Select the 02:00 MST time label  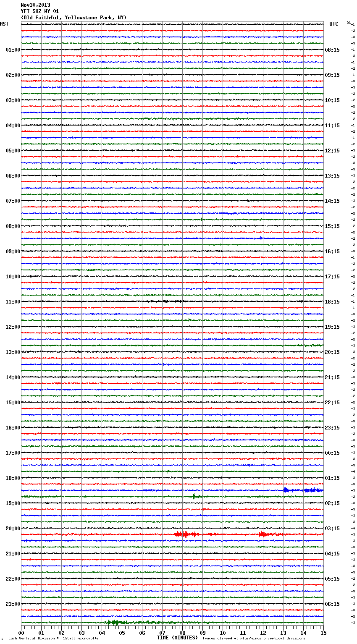(13, 75)
